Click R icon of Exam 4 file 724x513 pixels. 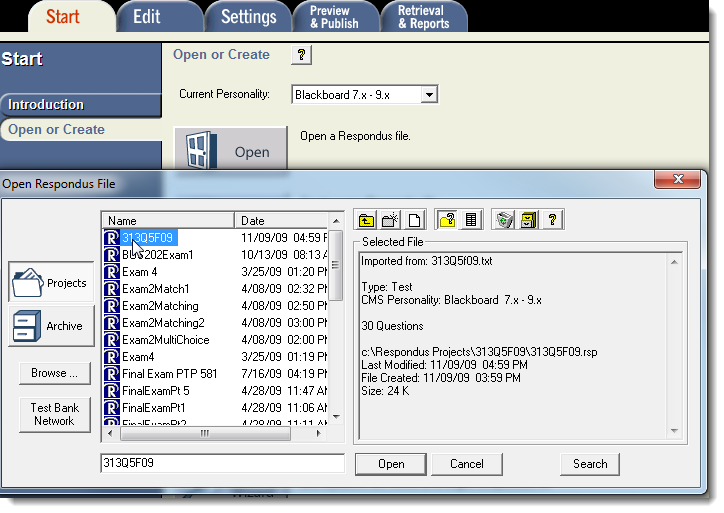point(112,272)
